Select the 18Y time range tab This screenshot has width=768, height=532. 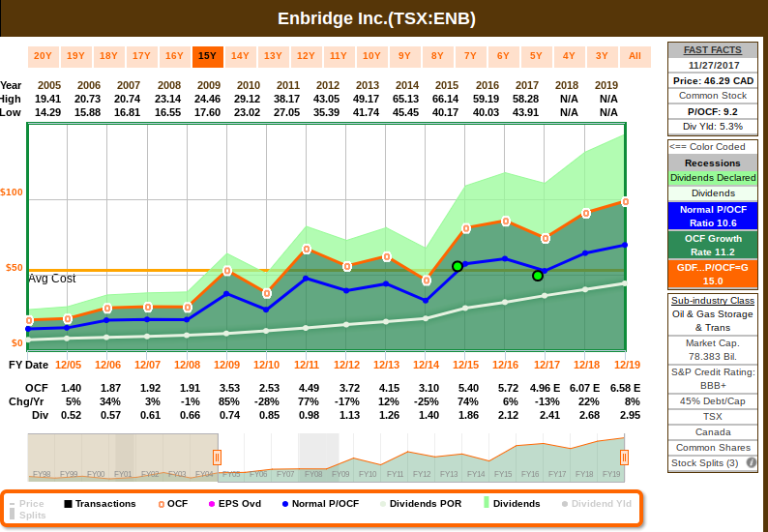pyautogui.click(x=108, y=56)
